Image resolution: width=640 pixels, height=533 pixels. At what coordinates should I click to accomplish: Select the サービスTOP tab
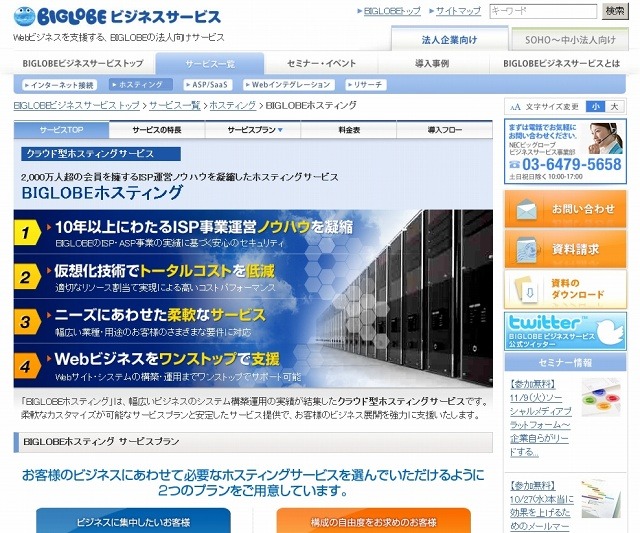pyautogui.click(x=61, y=130)
